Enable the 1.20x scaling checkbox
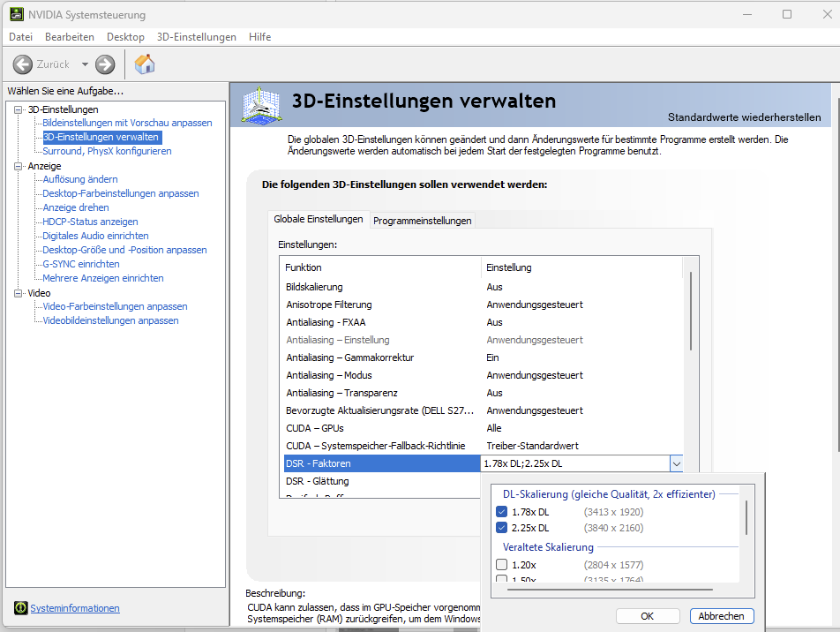 pyautogui.click(x=501, y=564)
